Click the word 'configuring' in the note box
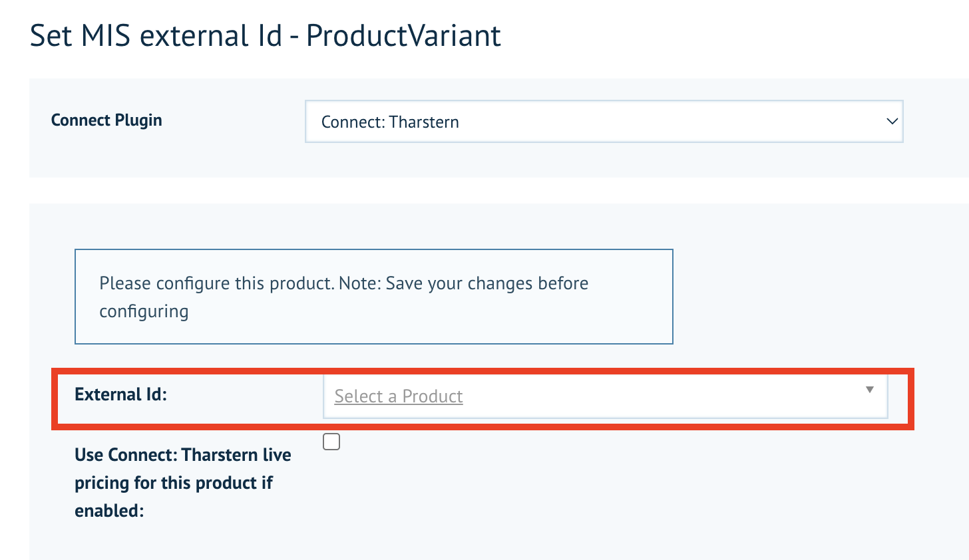 click(x=144, y=311)
